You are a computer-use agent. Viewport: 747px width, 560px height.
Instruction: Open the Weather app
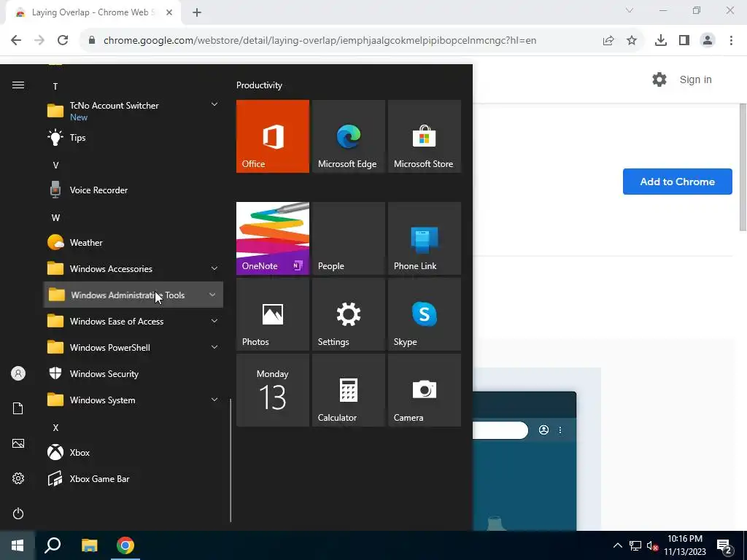[133, 242]
